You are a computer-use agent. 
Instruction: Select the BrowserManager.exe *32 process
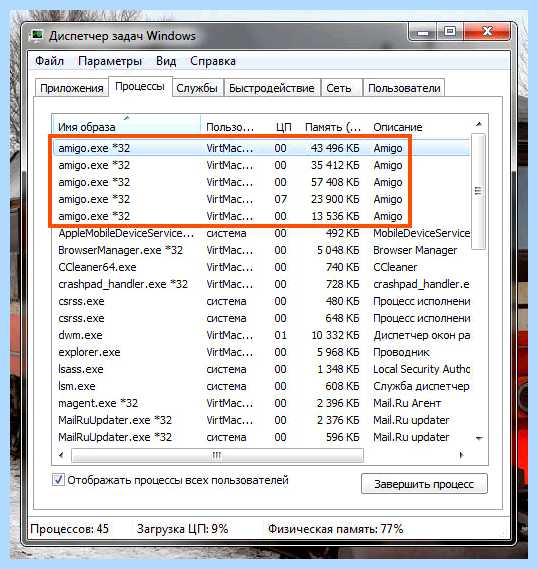262,250
